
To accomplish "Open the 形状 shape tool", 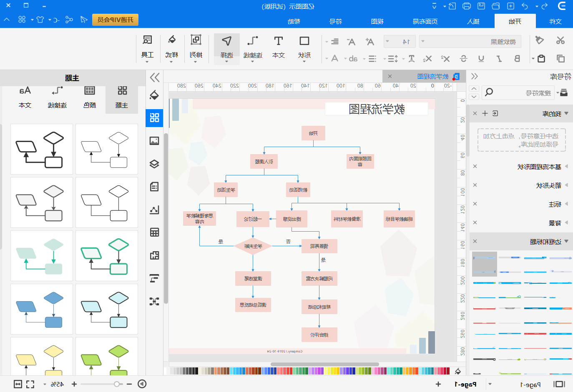I will [x=304, y=49].
